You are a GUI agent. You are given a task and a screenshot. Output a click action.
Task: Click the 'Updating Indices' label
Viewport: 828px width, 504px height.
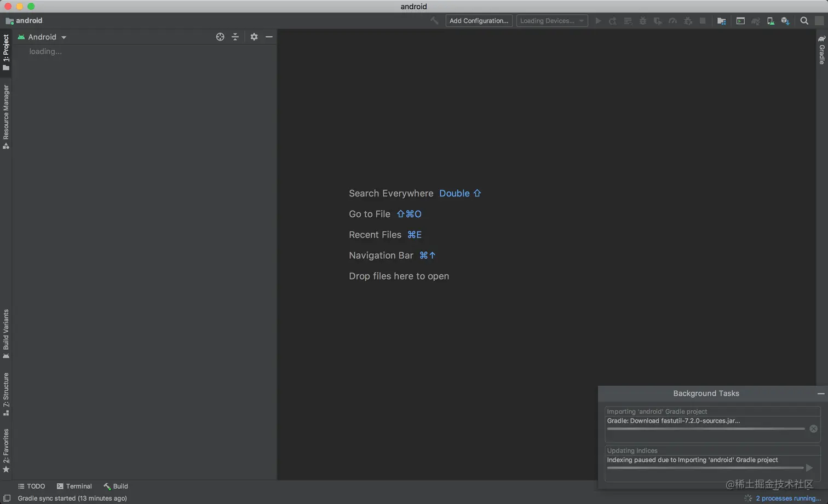coord(632,450)
